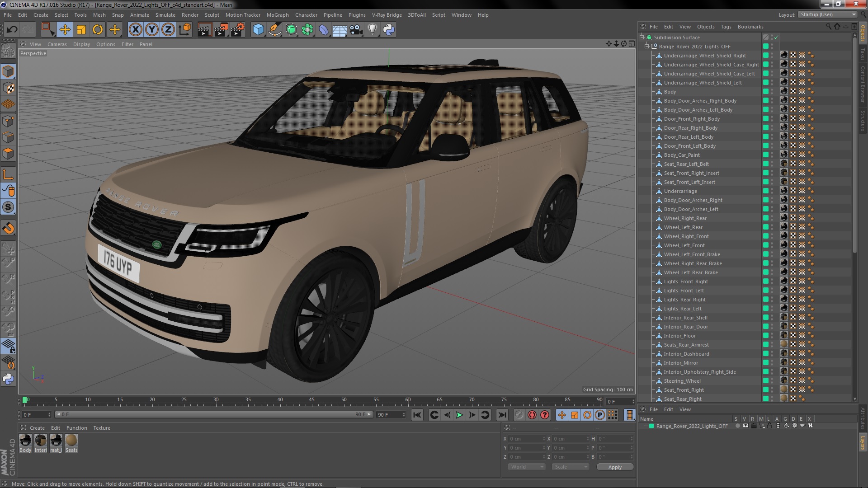Collapse Subdivision Surface tree node
Screen dimensions: 868x488
(642, 37)
